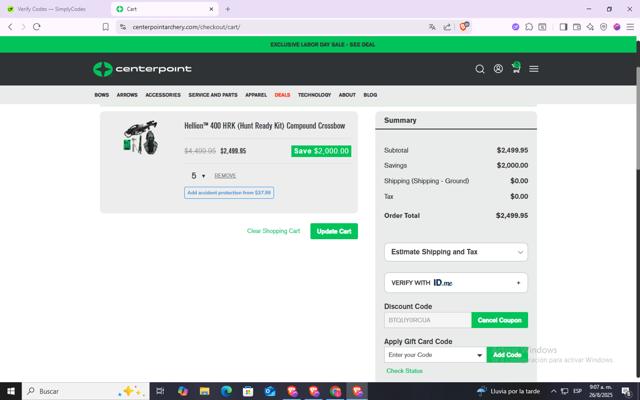
Task: Add accident protection from $37.99
Action: (229, 193)
